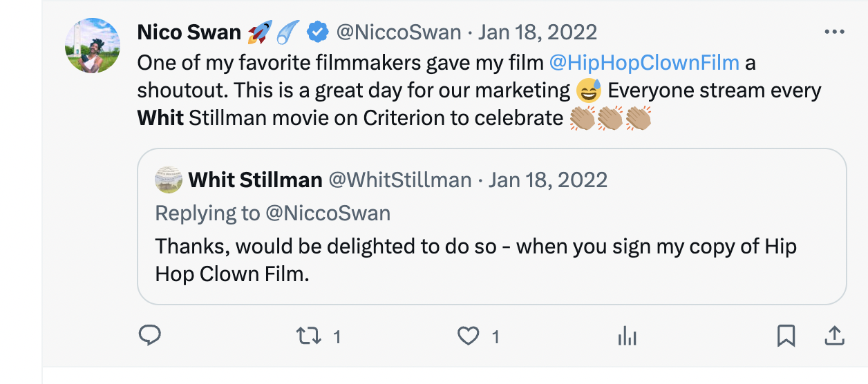Open the three-dot more options menu
Viewport: 868px width, 384px height.
[x=835, y=32]
